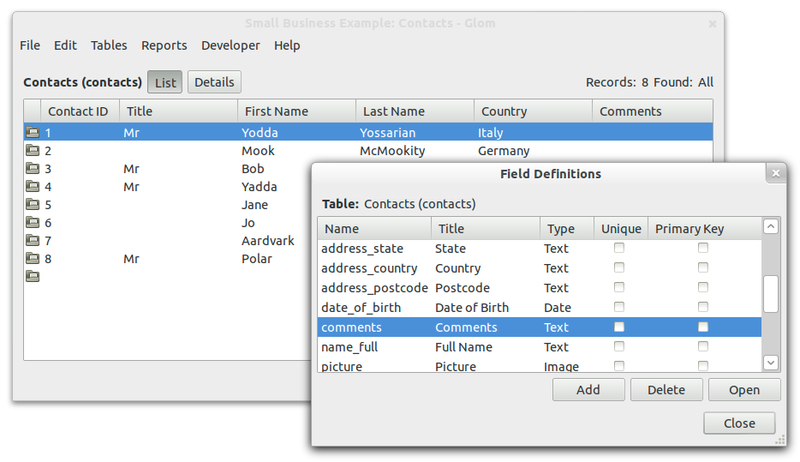This screenshot has width=800, height=462.
Task: Click 'McMookity' last name cell
Action: (392, 150)
